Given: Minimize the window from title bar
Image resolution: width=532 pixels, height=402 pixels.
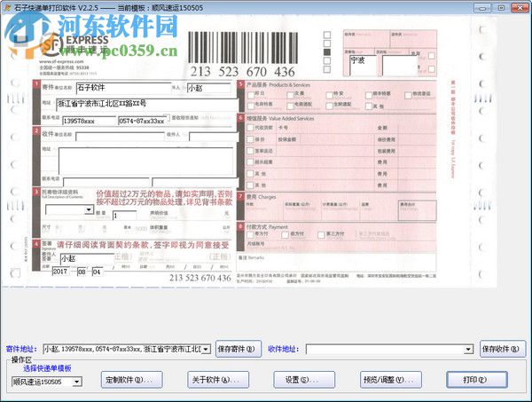Looking at the screenshot, I should (482, 7).
